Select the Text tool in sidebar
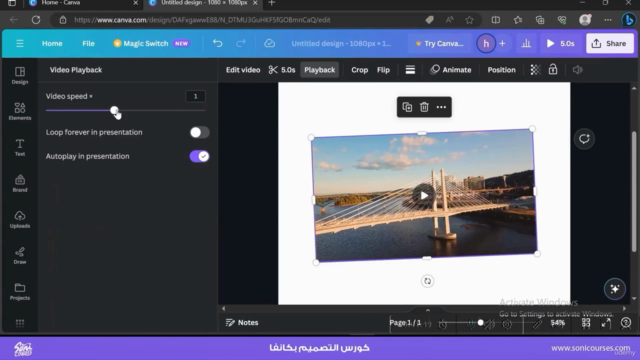Screen dimensions: 640x360 (x=20, y=147)
